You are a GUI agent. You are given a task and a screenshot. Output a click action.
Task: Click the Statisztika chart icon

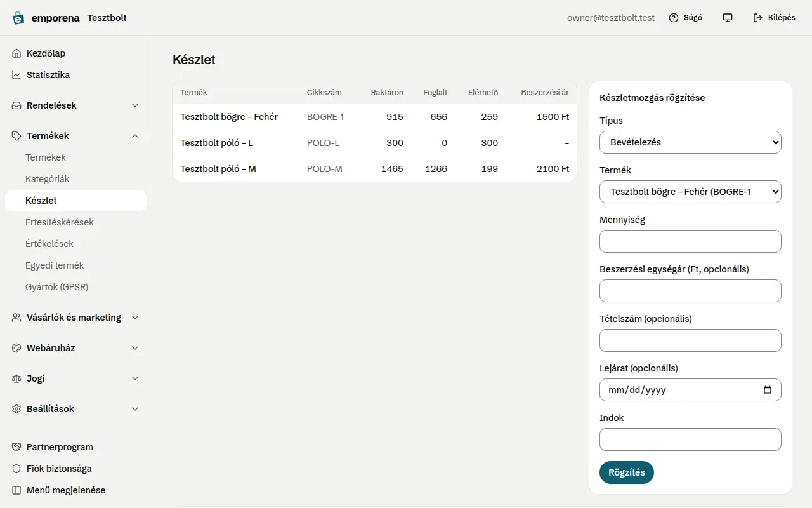tap(16, 75)
